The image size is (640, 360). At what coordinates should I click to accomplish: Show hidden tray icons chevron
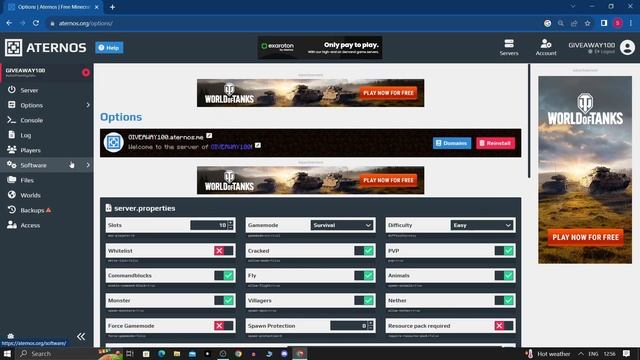pyautogui.click(x=581, y=353)
